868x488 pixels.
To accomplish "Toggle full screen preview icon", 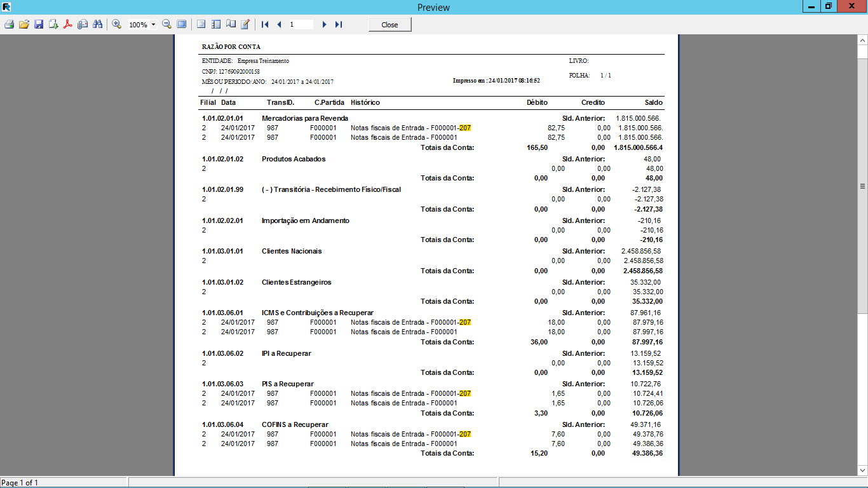I will [182, 24].
